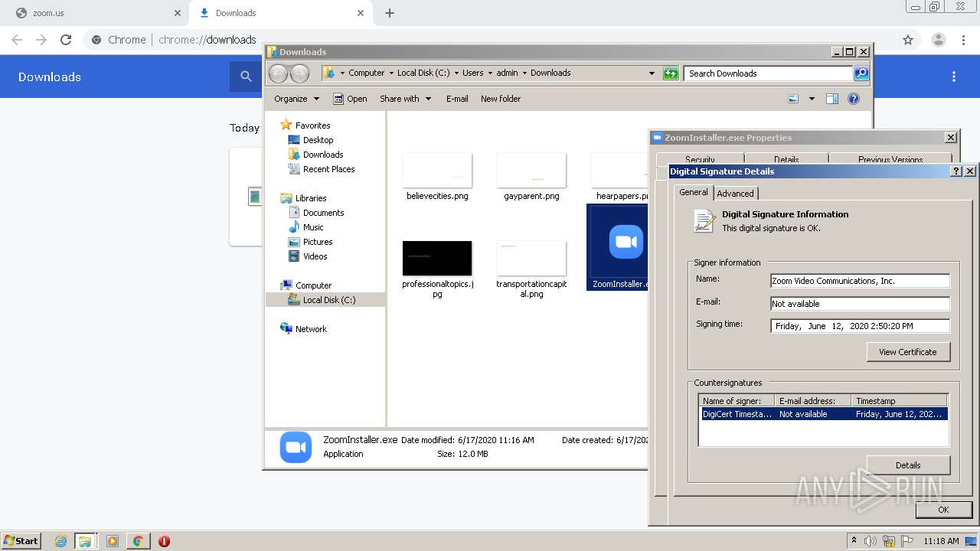This screenshot has width=980, height=551.
Task: Open a new Chrome tab
Action: click(x=390, y=13)
